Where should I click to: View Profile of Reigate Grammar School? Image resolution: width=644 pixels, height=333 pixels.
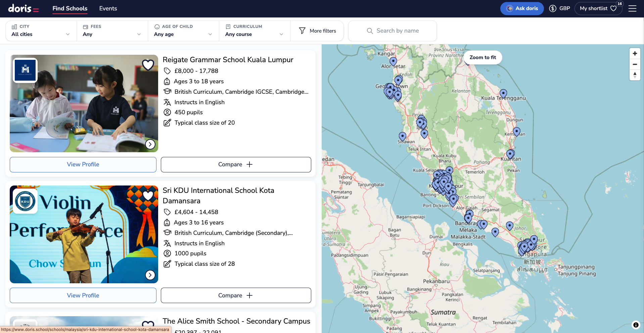(x=83, y=164)
